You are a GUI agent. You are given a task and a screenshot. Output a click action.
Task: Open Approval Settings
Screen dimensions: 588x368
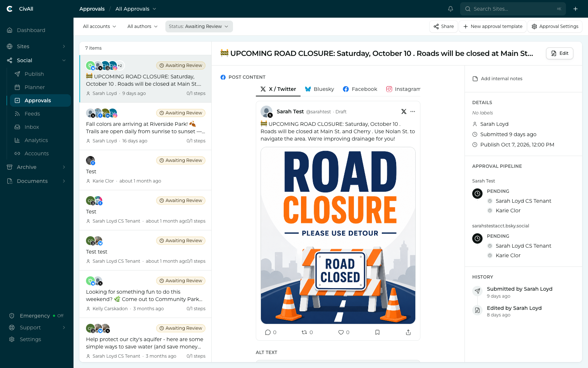point(555,26)
